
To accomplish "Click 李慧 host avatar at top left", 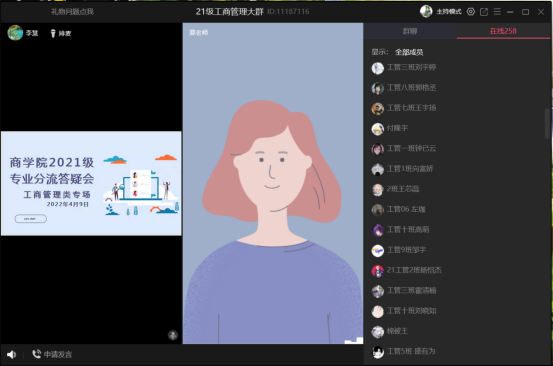I will [15, 32].
